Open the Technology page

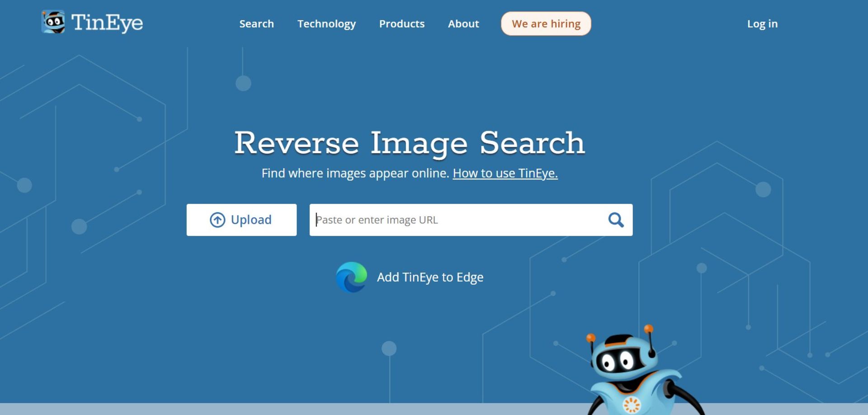(x=326, y=24)
